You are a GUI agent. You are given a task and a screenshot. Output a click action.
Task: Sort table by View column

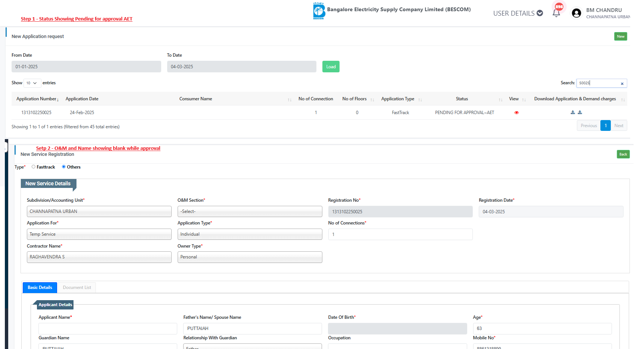[x=524, y=100]
